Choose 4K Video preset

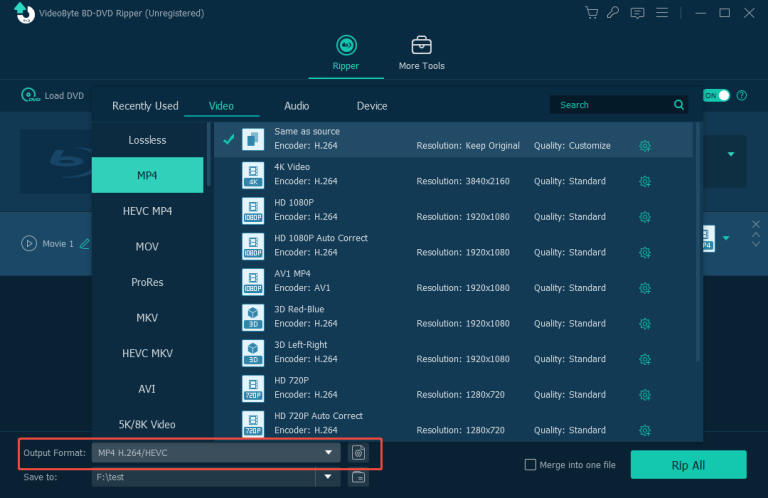454,175
